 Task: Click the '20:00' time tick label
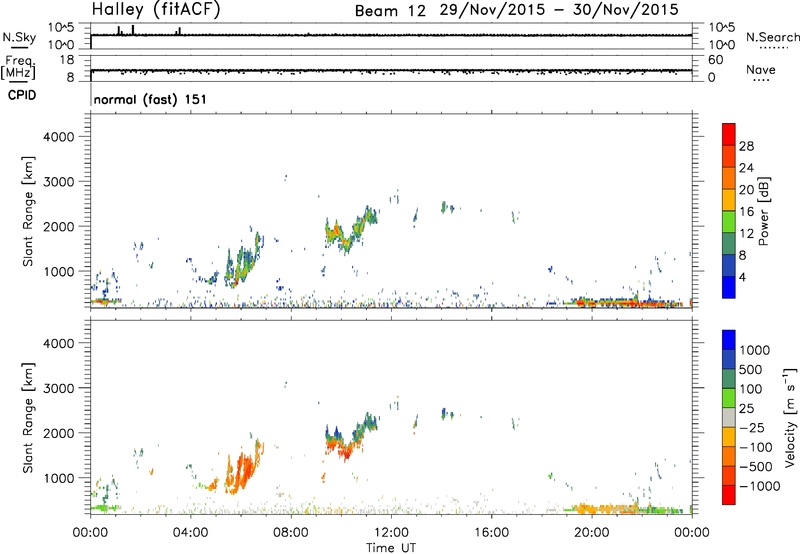pyautogui.click(x=592, y=533)
